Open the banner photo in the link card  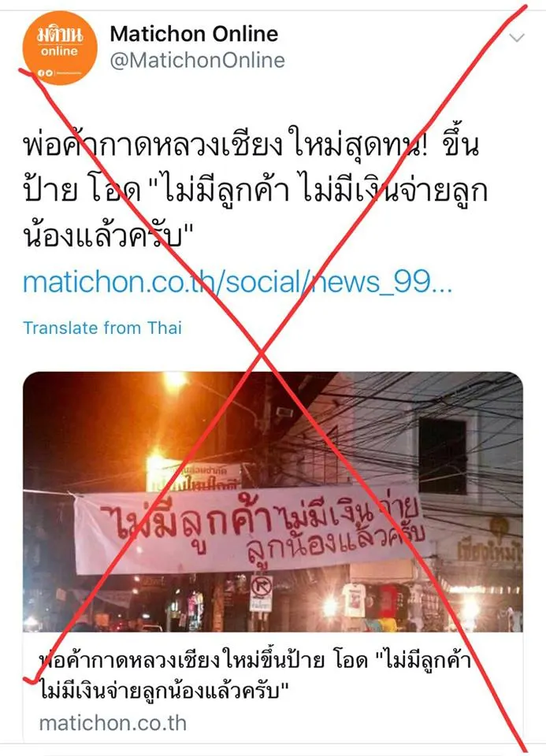[273, 502]
